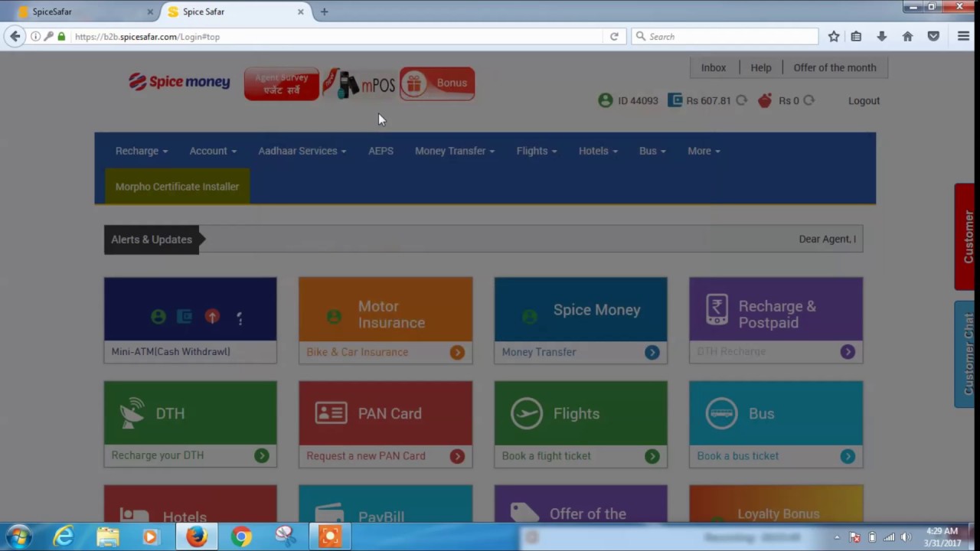This screenshot has height=551, width=980.
Task: Open the Firefox taskbar icon
Action: pyautogui.click(x=197, y=536)
